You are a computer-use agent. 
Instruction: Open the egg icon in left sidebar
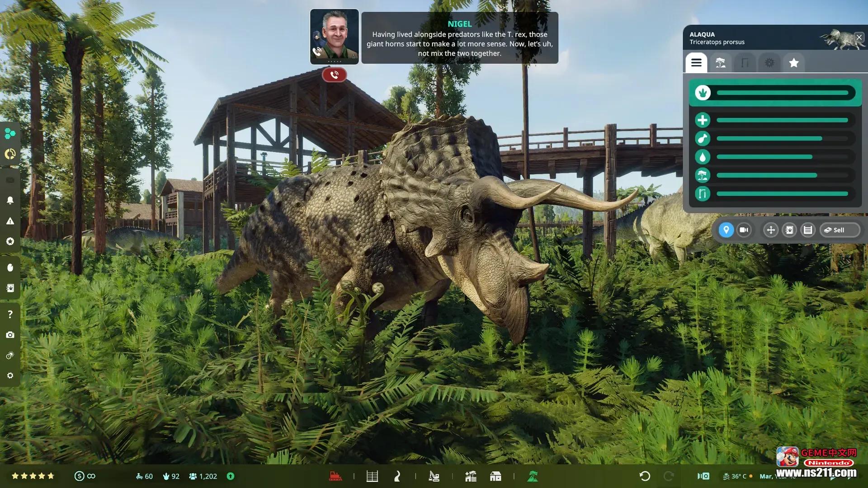click(10, 267)
